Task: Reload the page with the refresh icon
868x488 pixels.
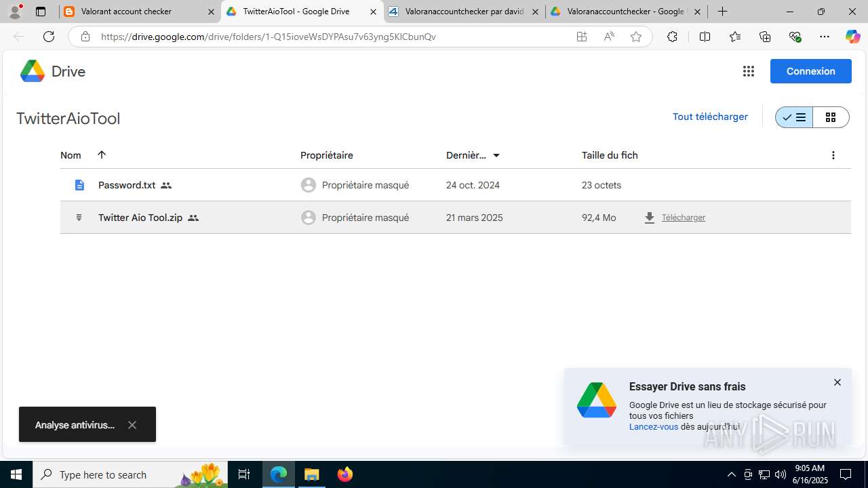Action: coord(49,37)
